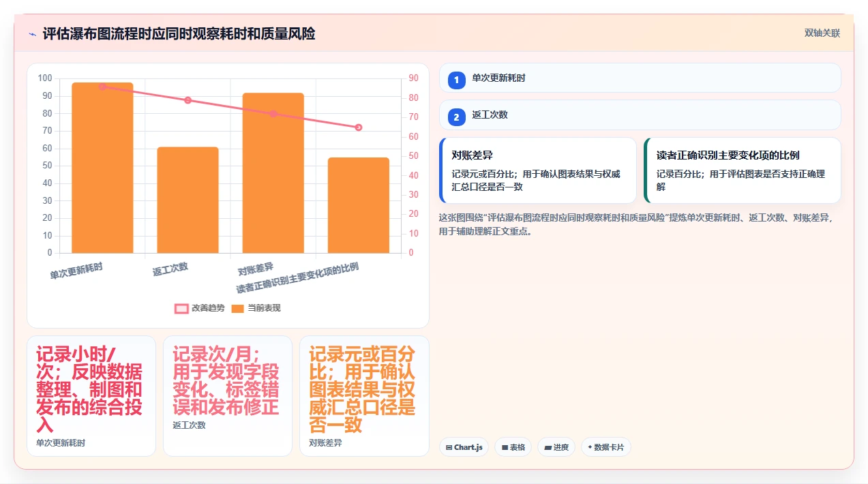
Task: Click the bar for 读者正确识别主要变化项的比例
Action: tap(359, 205)
